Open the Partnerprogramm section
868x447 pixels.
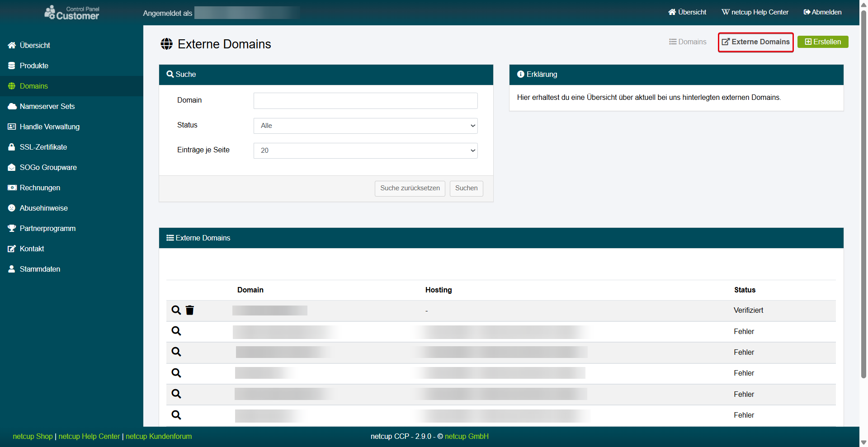click(47, 228)
